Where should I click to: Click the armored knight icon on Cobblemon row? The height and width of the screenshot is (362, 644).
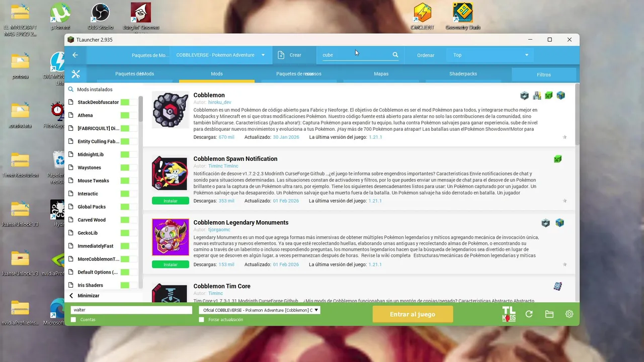537,96
